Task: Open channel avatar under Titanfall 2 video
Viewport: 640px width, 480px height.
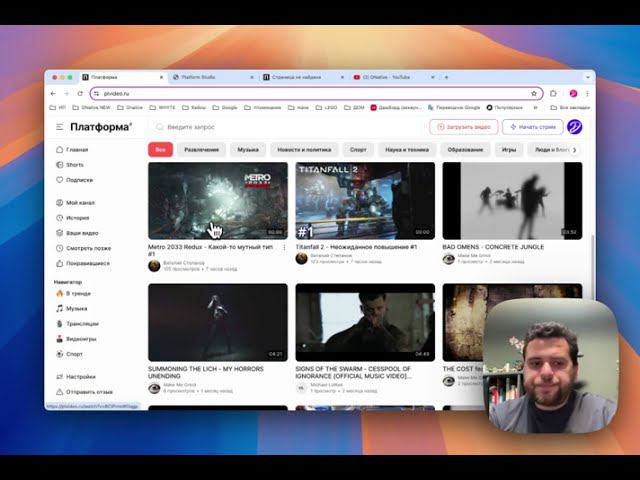Action: point(302,258)
